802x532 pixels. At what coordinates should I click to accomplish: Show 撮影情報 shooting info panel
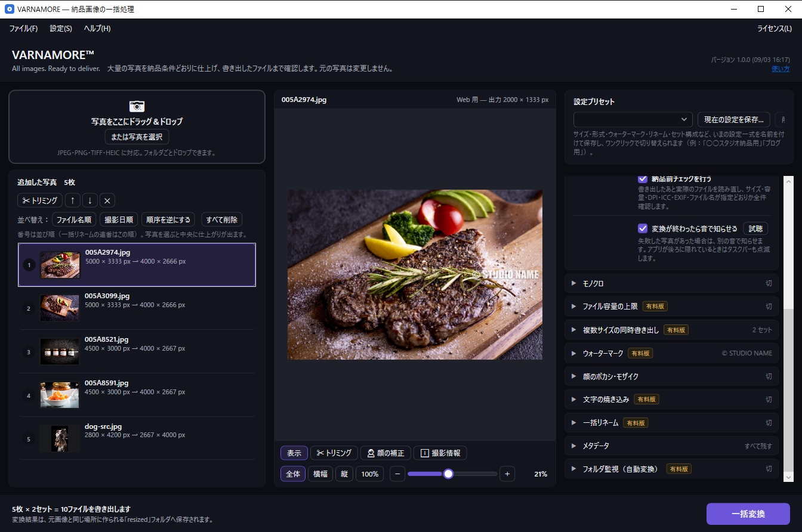coord(440,453)
